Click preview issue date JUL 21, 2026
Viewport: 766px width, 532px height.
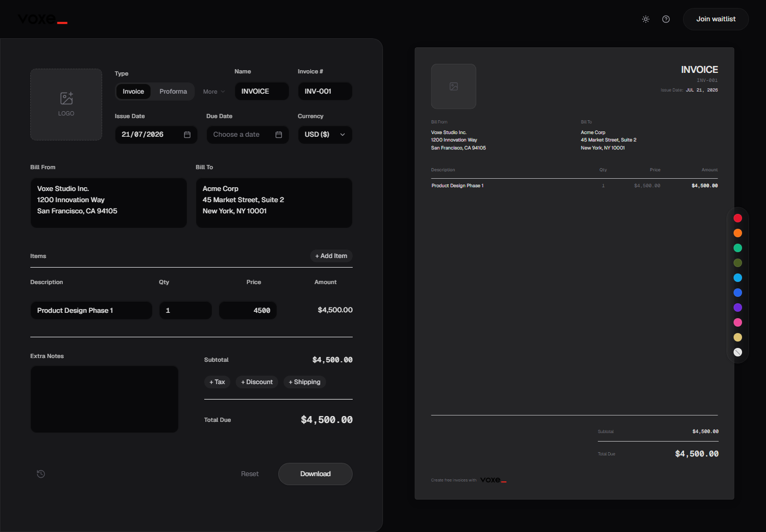pos(702,90)
